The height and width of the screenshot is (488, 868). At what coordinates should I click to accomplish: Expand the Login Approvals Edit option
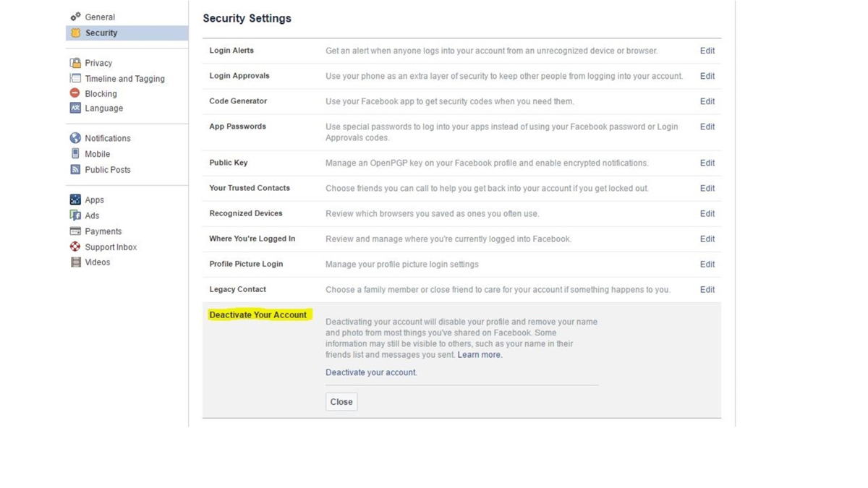click(707, 76)
